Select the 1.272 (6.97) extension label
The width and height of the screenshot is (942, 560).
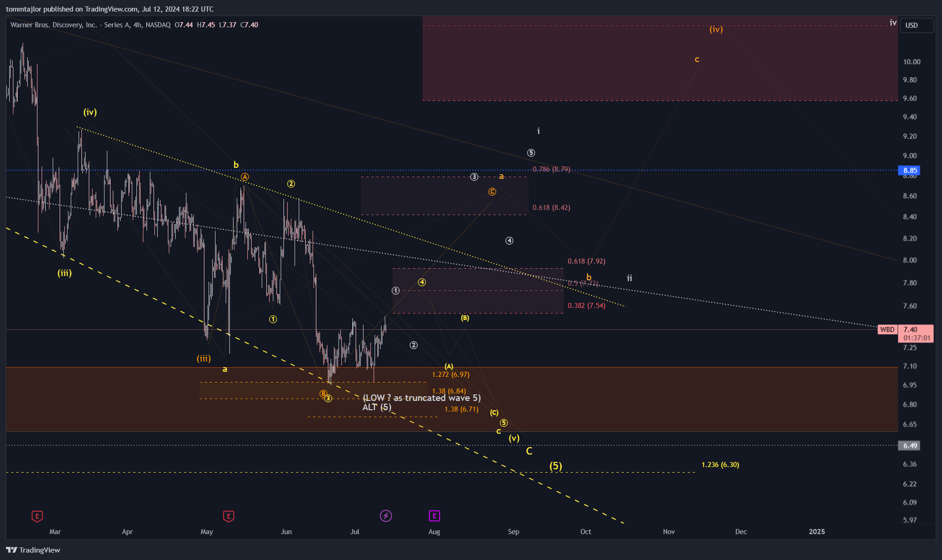point(450,375)
